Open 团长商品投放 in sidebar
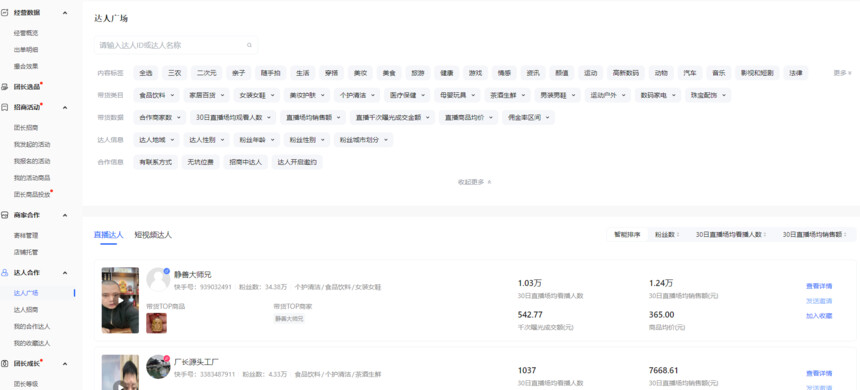This screenshot has height=390, width=860. click(32, 194)
